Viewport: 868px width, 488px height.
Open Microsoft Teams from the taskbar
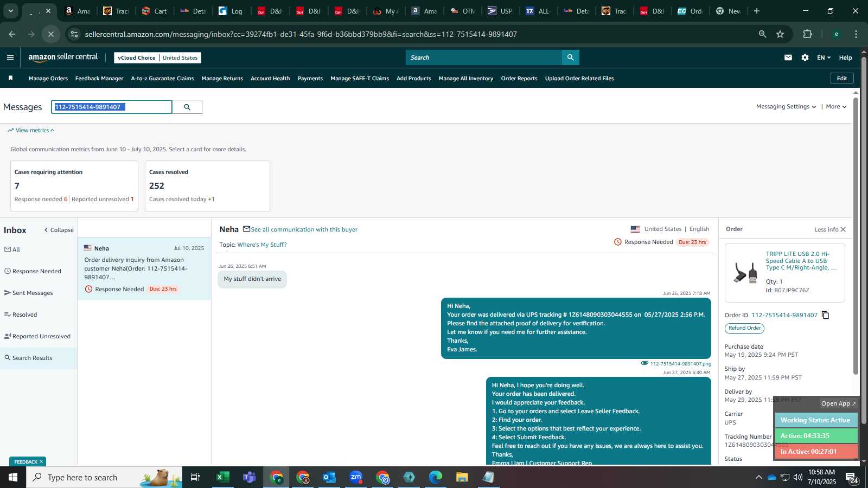(250, 477)
